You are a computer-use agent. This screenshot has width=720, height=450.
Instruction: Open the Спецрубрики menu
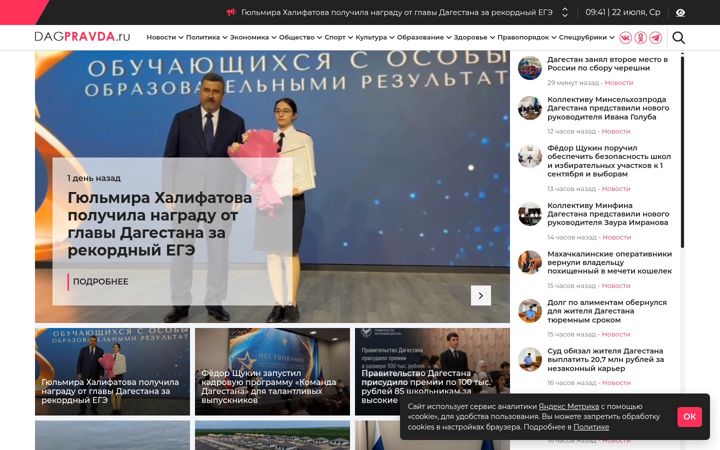click(586, 38)
